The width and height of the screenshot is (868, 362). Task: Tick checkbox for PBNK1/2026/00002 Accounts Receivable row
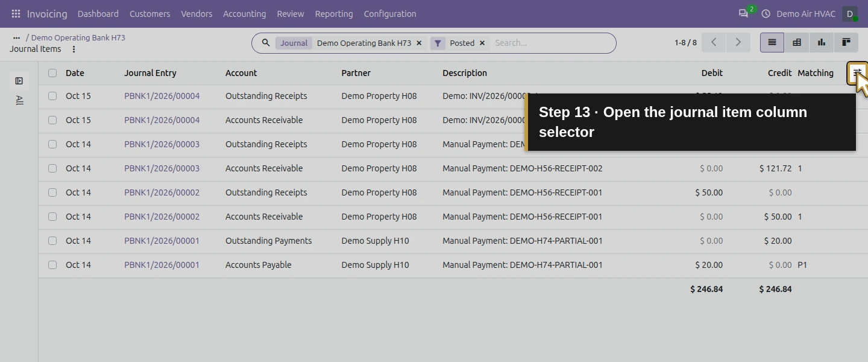pos(52,217)
